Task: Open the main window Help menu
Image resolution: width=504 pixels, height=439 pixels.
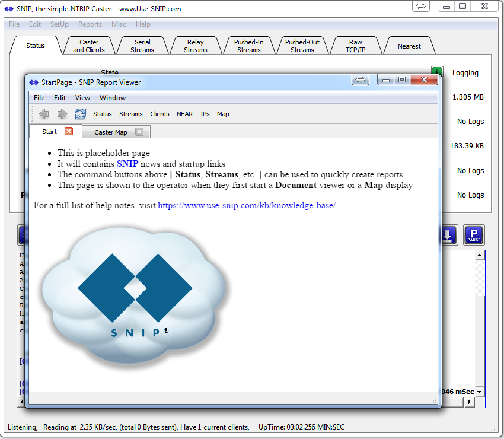Action: (143, 24)
